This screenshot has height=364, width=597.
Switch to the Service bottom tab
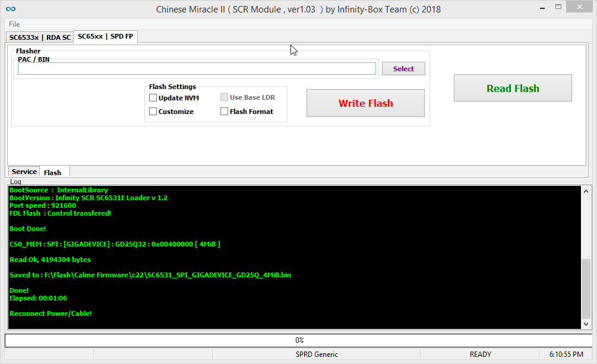click(x=24, y=172)
